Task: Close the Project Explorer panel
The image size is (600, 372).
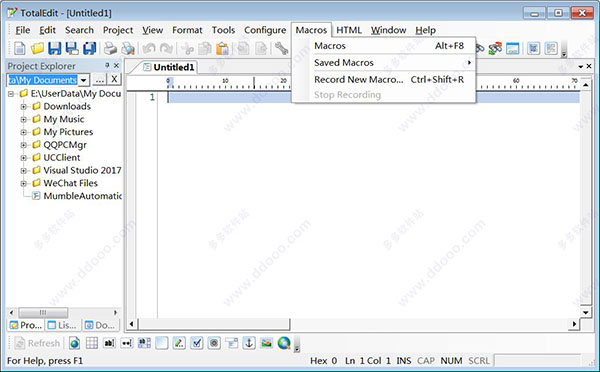Action: (x=116, y=66)
